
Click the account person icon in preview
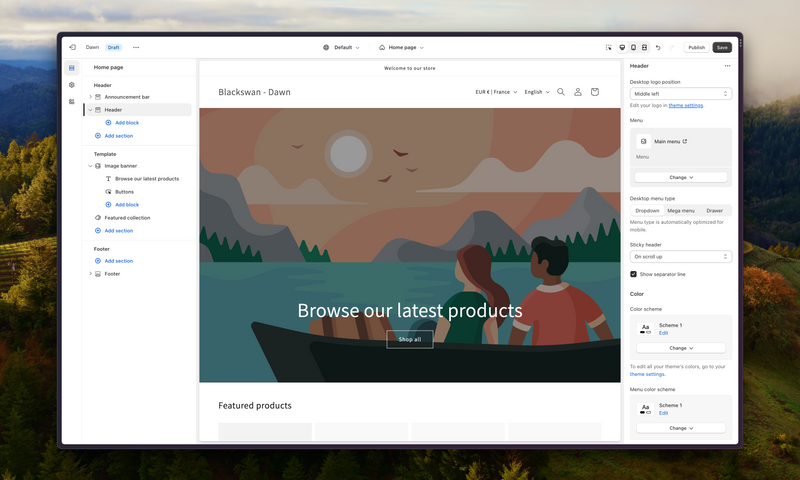pos(578,92)
